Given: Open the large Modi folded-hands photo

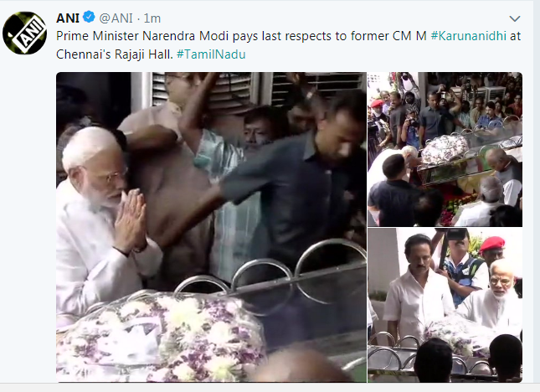Looking at the screenshot, I should 211,227.
